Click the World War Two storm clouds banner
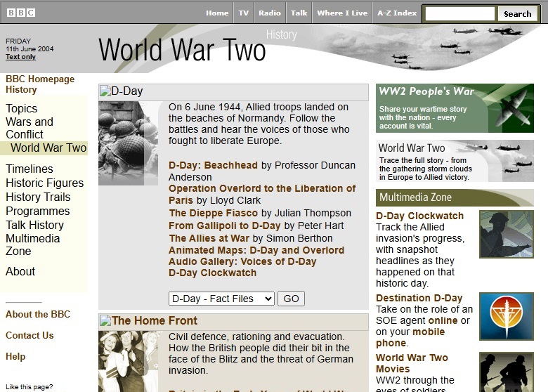The height and width of the screenshot is (392, 548). pos(454,162)
